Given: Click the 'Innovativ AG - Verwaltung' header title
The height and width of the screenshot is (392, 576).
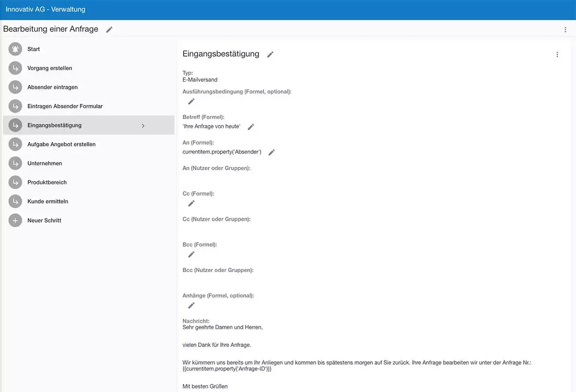Looking at the screenshot, I should click(46, 9).
